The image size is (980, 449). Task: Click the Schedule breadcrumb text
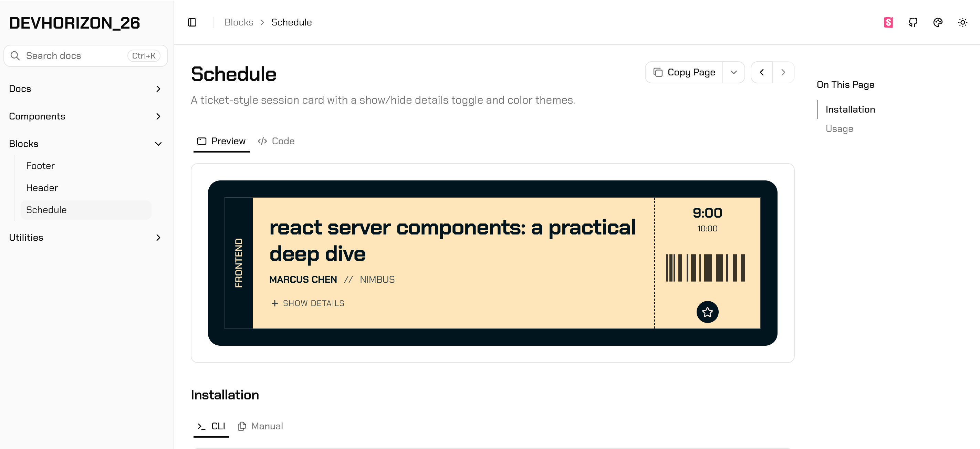[x=291, y=22]
